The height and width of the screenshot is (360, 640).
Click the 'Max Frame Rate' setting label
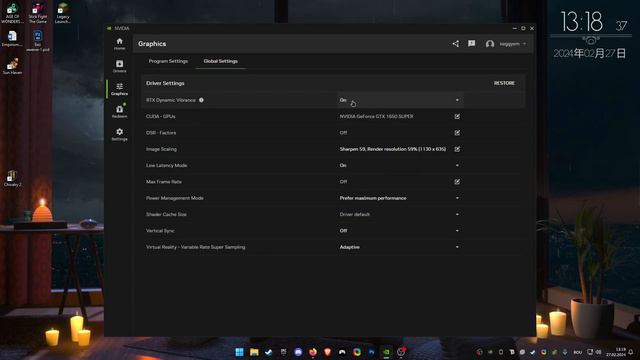pos(164,182)
